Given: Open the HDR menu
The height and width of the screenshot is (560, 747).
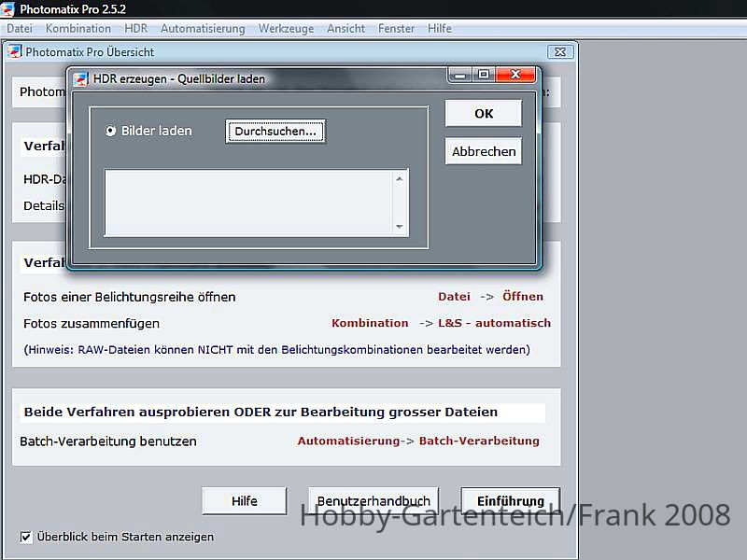Looking at the screenshot, I should click(135, 29).
